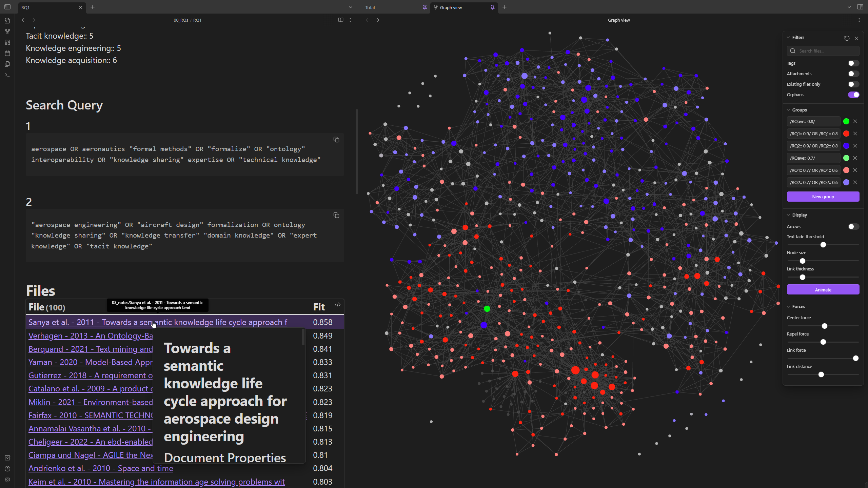Screen dimensions: 868x488
Task: Open the command palette terminal icon in sidebar
Action: pyautogui.click(x=7, y=75)
